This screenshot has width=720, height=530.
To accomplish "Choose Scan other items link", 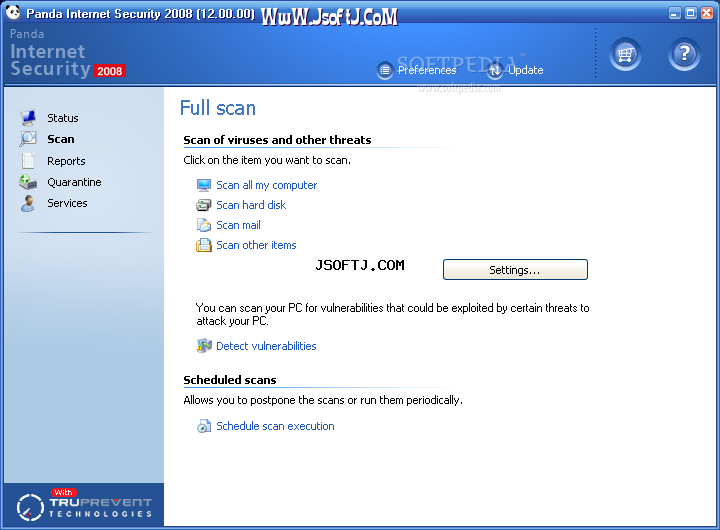I will tap(256, 245).
